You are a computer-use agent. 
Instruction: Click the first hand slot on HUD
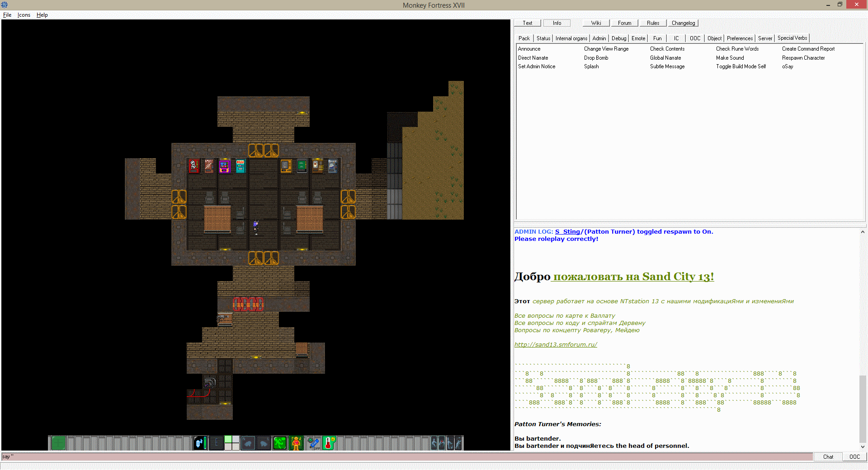point(248,443)
